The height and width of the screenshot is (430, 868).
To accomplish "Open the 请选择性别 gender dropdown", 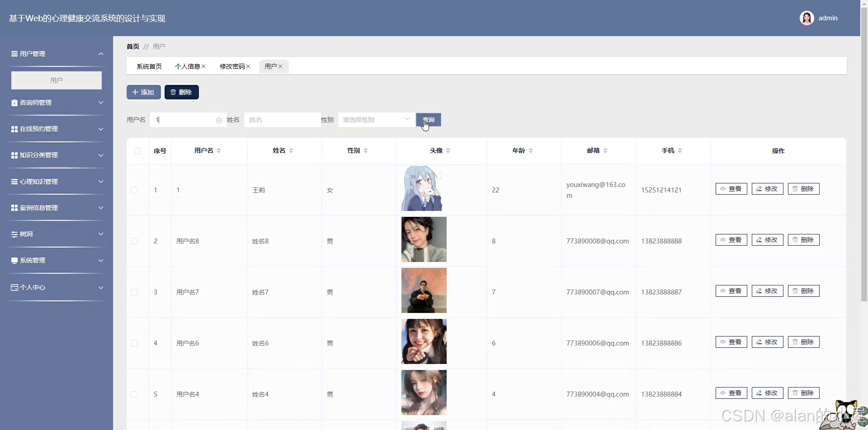I will [x=376, y=120].
